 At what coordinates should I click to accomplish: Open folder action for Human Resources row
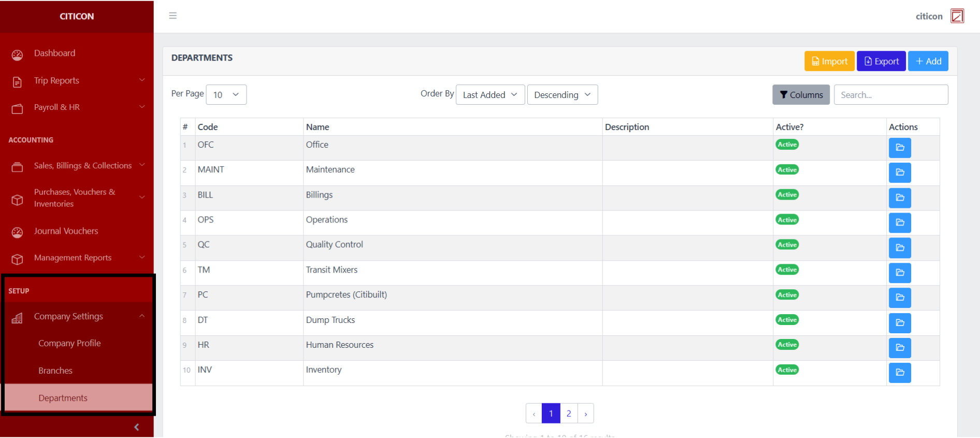pos(900,348)
